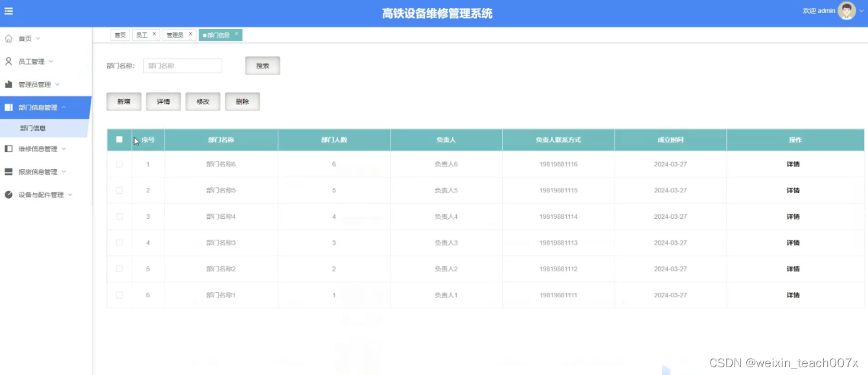Close the 管理员 tab with its x
Viewport: 868px width, 375px height.
tap(190, 34)
